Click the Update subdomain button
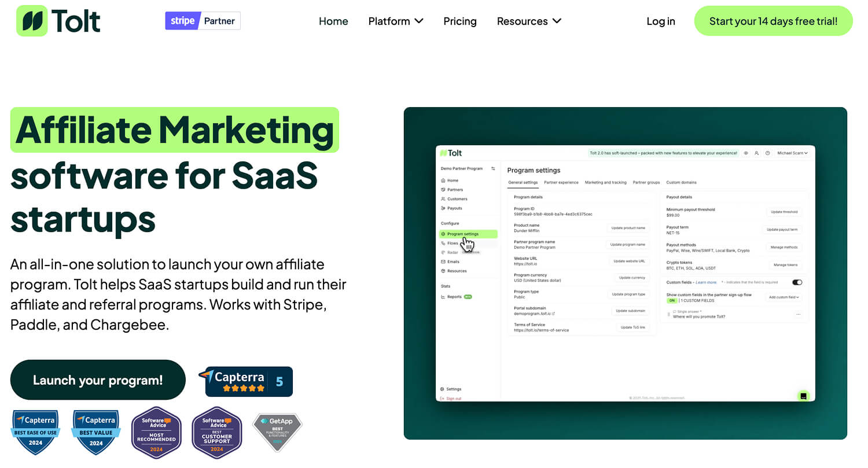Viewport: 868px width, 468px height. click(x=630, y=311)
